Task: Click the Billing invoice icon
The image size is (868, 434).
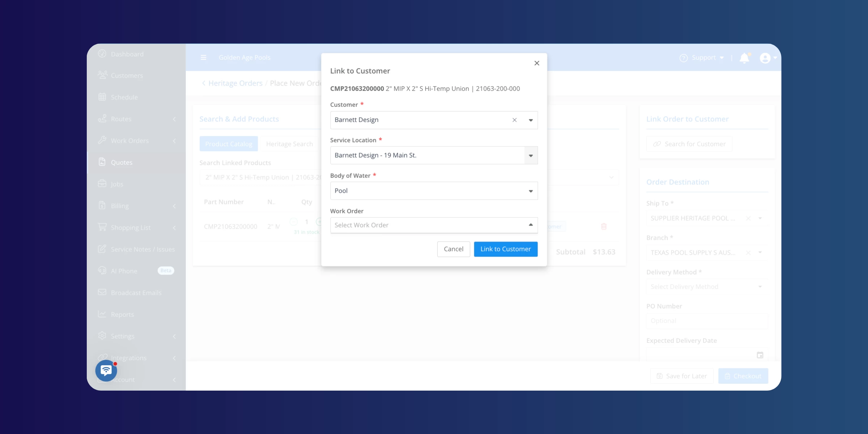Action: click(x=102, y=205)
